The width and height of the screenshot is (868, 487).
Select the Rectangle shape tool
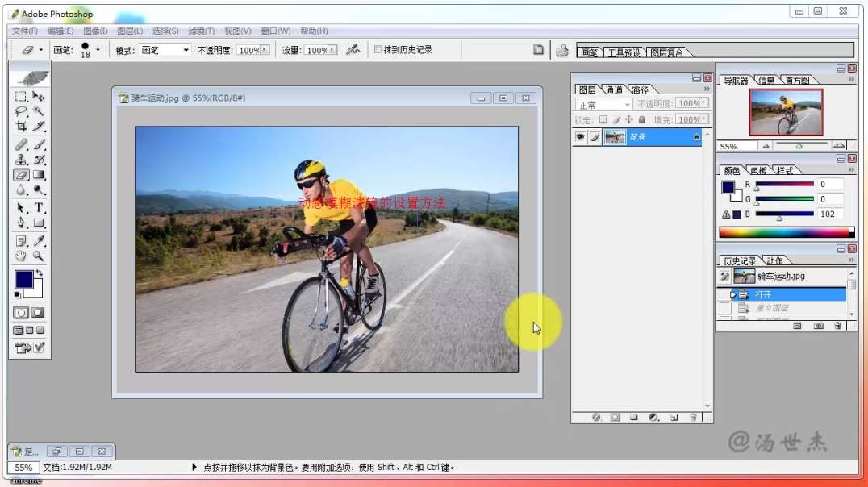38,223
